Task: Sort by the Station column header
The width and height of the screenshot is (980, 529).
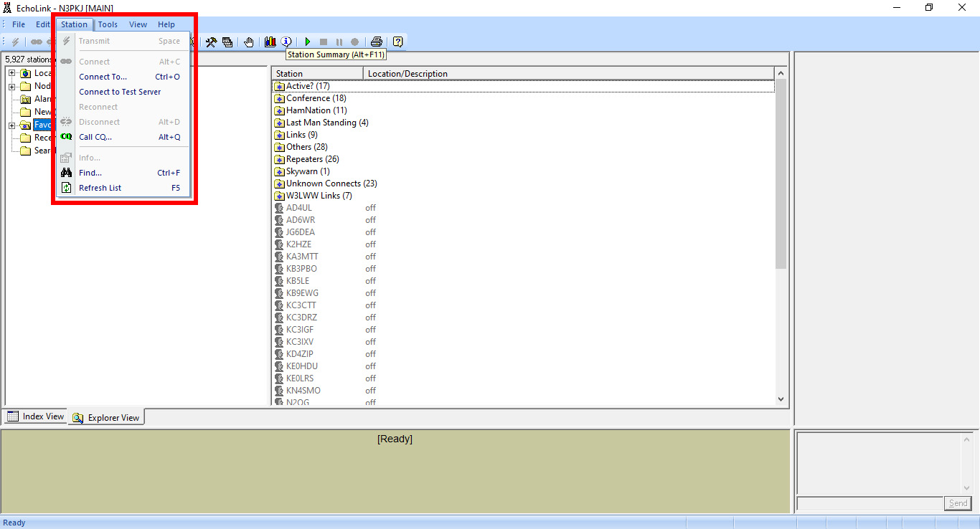Action: click(318, 73)
